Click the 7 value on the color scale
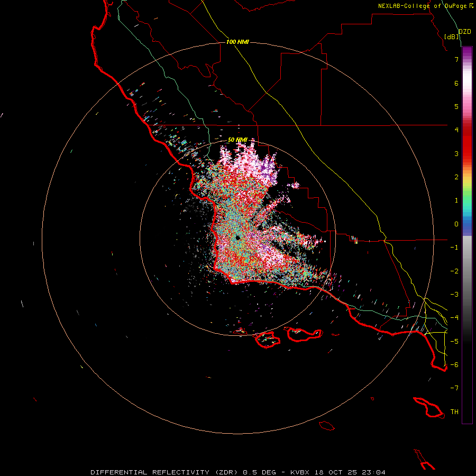Image resolution: width=476 pixels, height=476 pixels. [456, 59]
